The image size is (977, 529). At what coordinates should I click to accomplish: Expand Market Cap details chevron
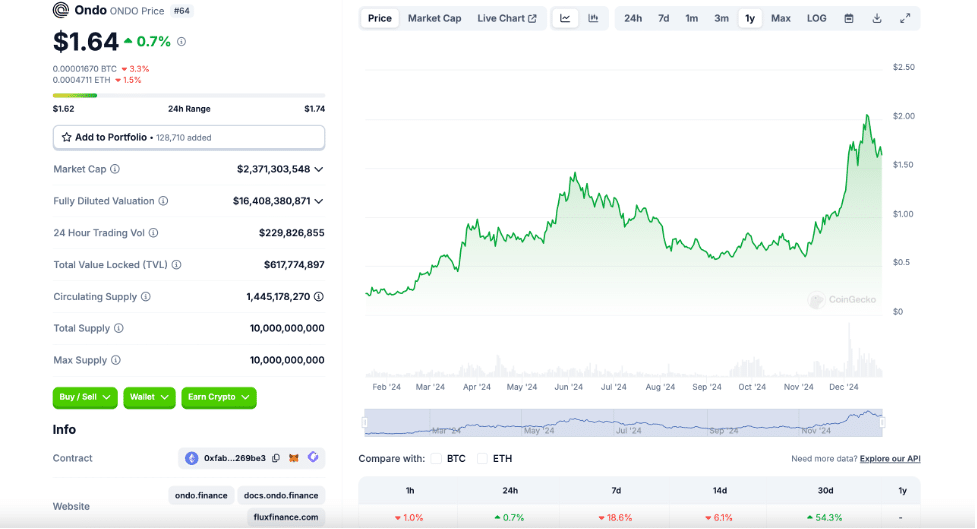pos(319,169)
